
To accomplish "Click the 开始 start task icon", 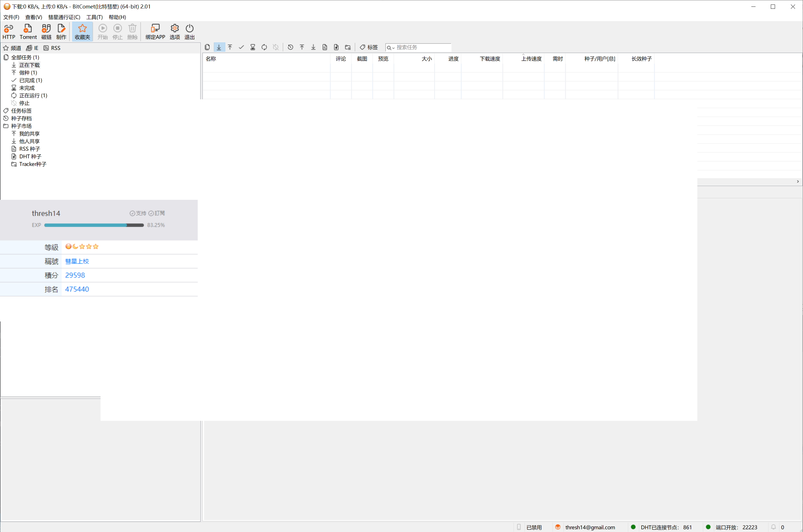I will click(x=103, y=32).
